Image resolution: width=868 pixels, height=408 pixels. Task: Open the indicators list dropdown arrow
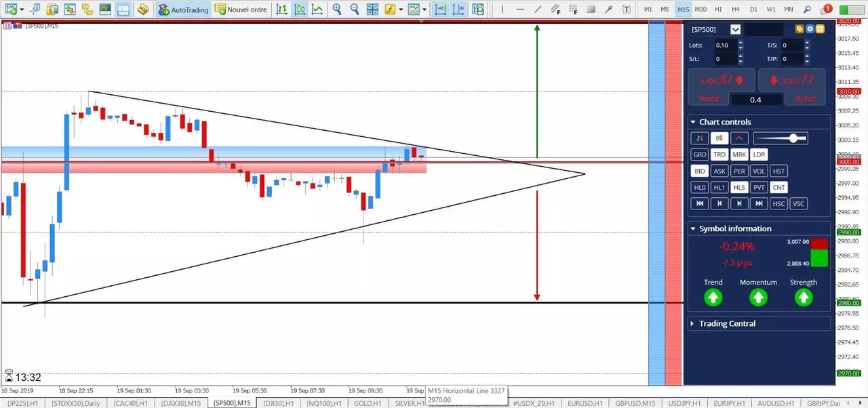tap(401, 9)
